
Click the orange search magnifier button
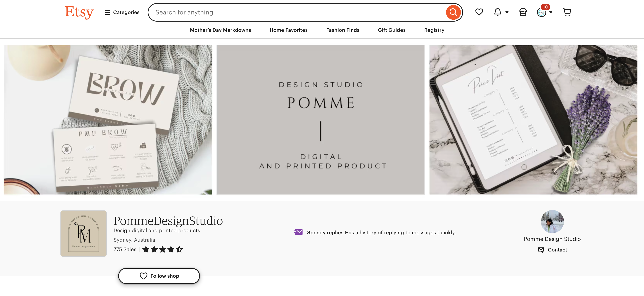(x=453, y=12)
